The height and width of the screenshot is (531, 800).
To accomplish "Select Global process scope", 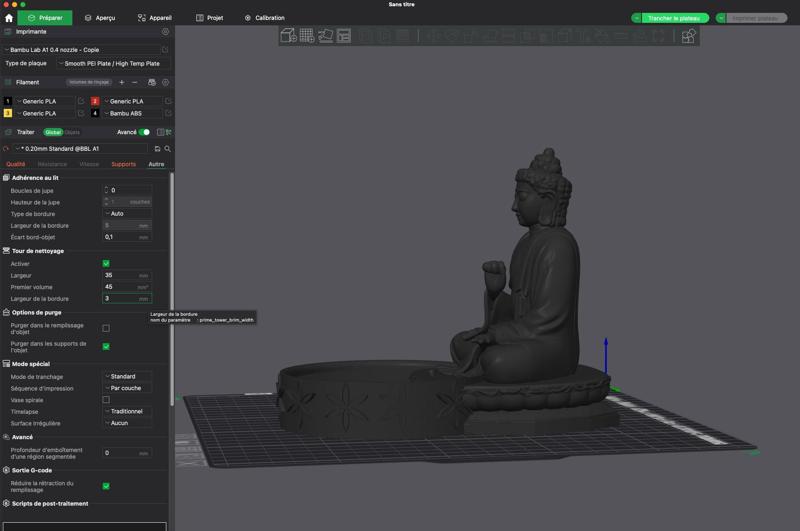I will tap(53, 132).
